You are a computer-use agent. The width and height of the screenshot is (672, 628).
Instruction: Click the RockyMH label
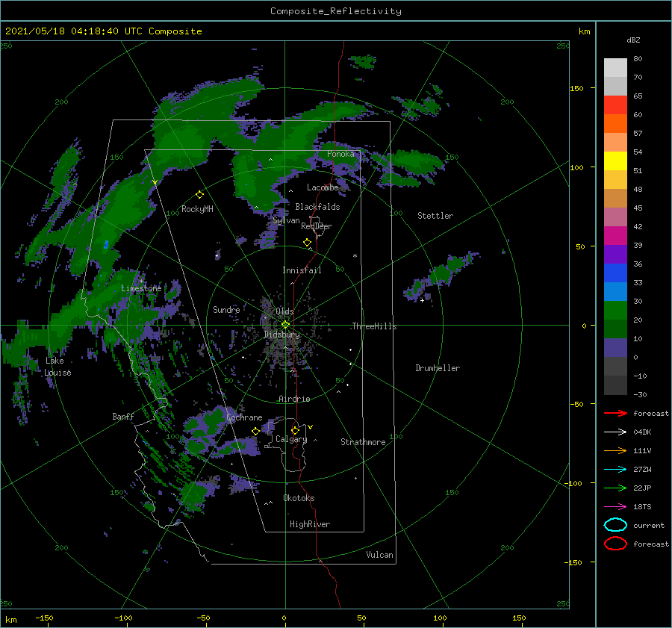click(197, 209)
